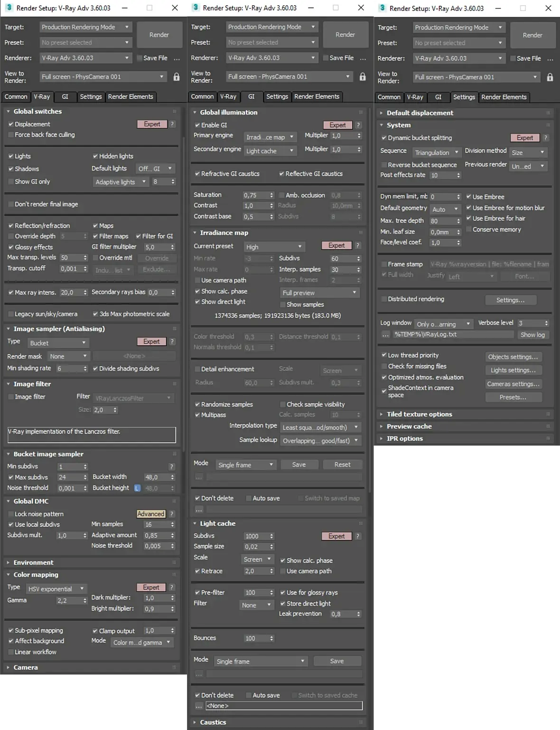Image resolution: width=560 pixels, height=730 pixels.
Task: Click light cache auto save browse dots
Action: pyautogui.click(x=199, y=706)
